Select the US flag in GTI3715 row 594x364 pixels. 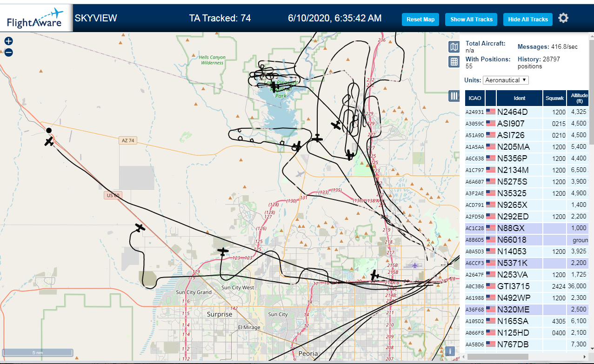click(x=490, y=286)
